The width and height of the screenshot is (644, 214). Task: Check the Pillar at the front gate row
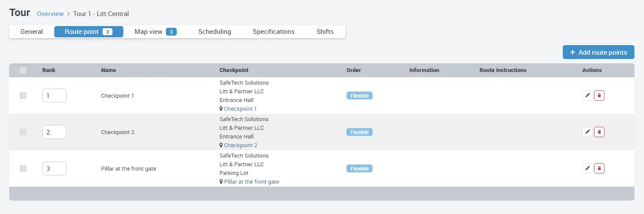[23, 168]
